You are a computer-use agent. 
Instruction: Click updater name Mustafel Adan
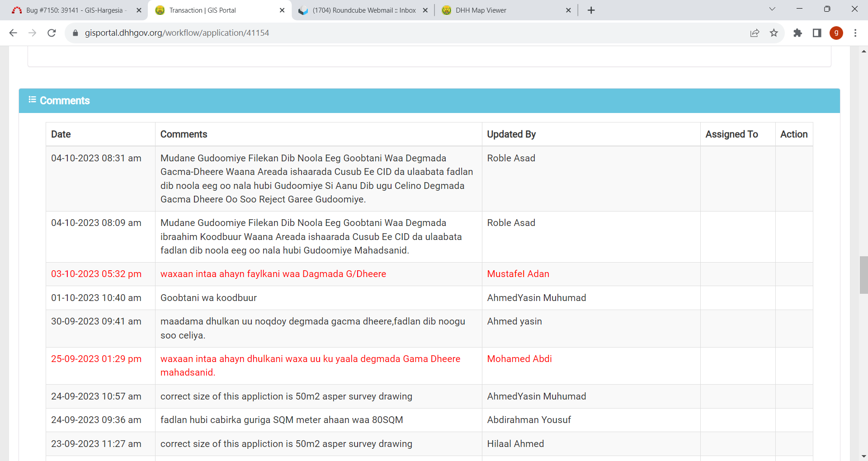pos(518,274)
